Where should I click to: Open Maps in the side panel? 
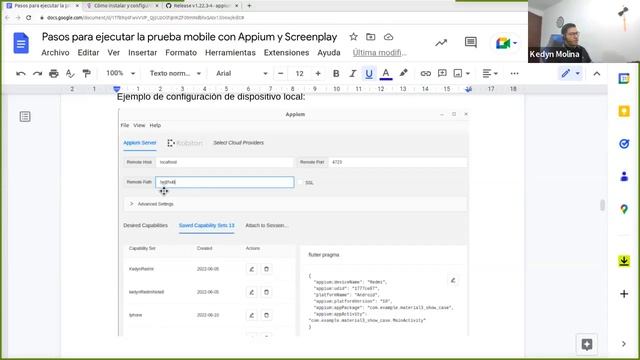tap(624, 209)
